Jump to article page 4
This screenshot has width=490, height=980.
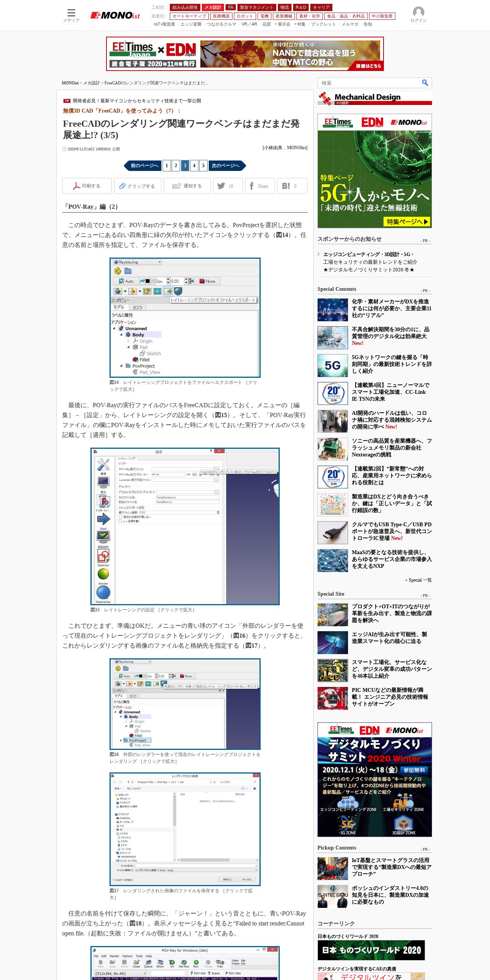pos(194,166)
